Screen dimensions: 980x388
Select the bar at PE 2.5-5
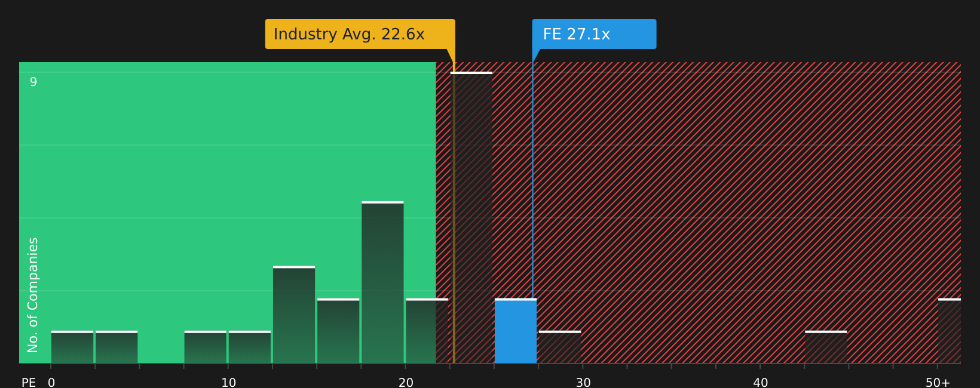click(x=117, y=347)
